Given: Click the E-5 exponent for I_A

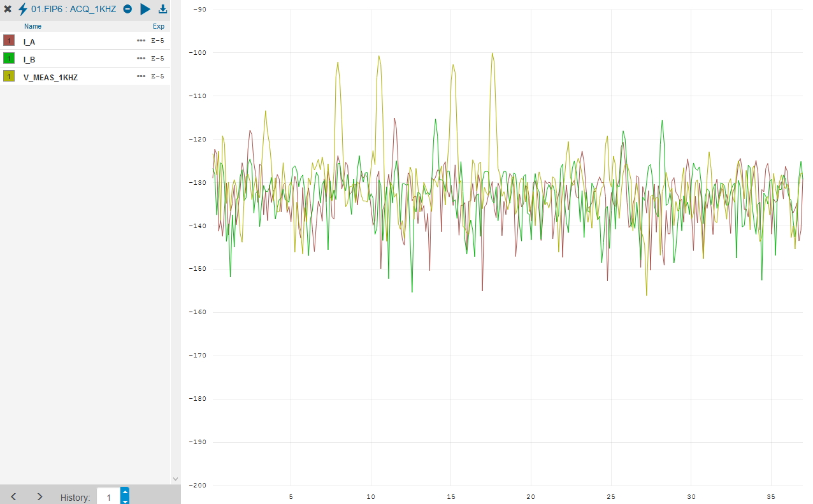Looking at the screenshot, I should pyautogui.click(x=157, y=41).
